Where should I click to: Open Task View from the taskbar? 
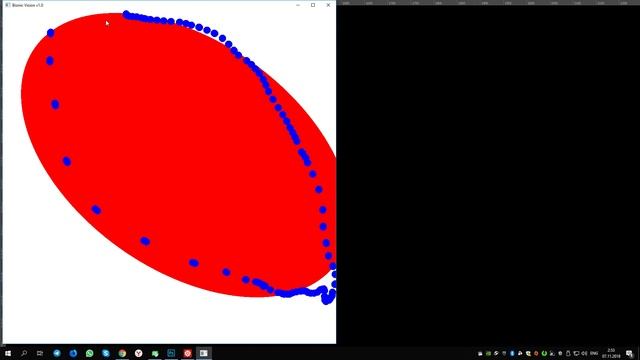pyautogui.click(x=40, y=353)
